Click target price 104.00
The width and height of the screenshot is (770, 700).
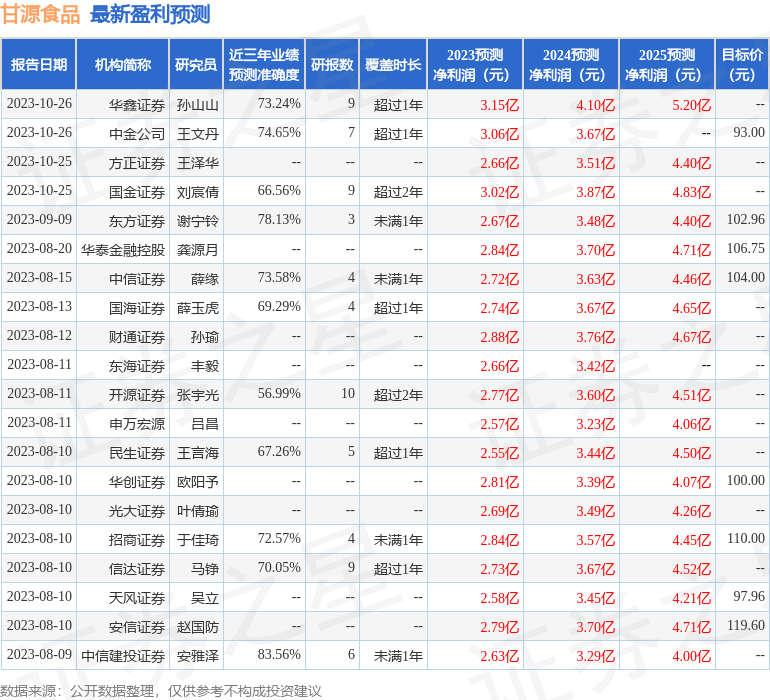746,277
